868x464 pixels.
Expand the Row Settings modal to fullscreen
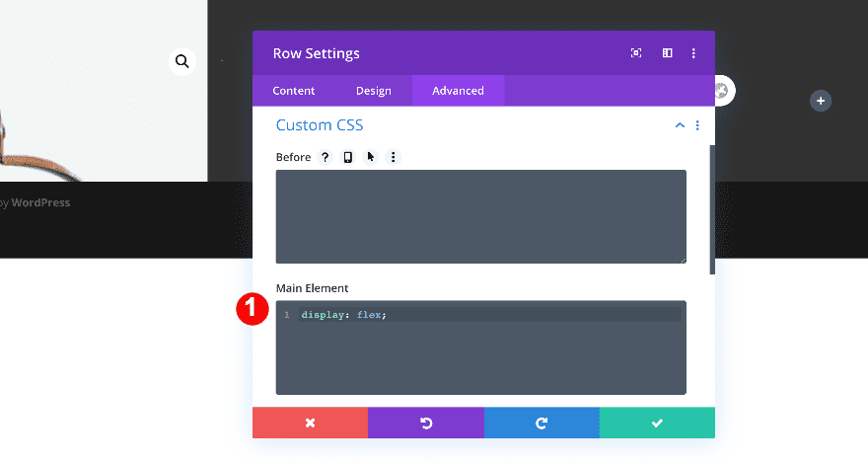click(x=636, y=53)
